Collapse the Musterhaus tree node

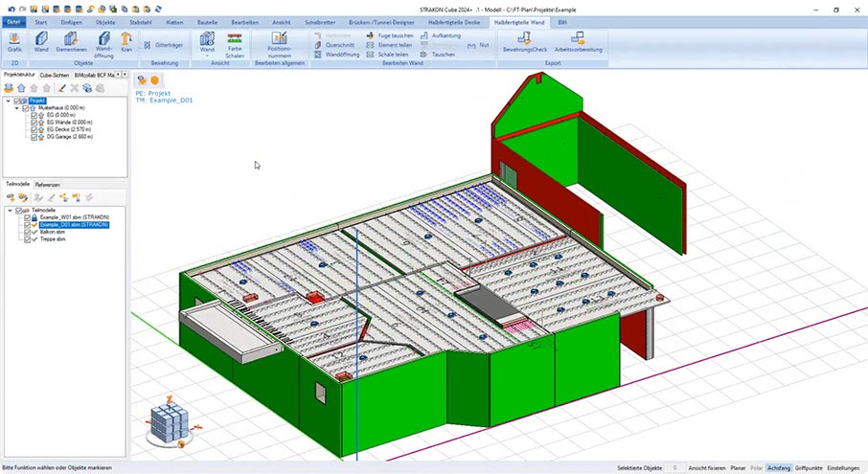pyautogui.click(x=17, y=108)
